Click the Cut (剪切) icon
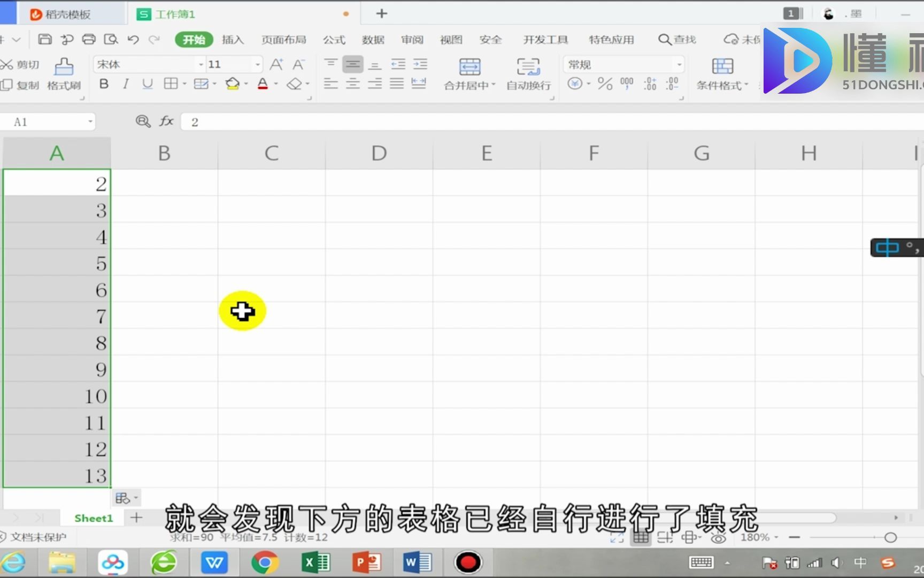Viewport: 924px width, 578px height. [x=20, y=65]
